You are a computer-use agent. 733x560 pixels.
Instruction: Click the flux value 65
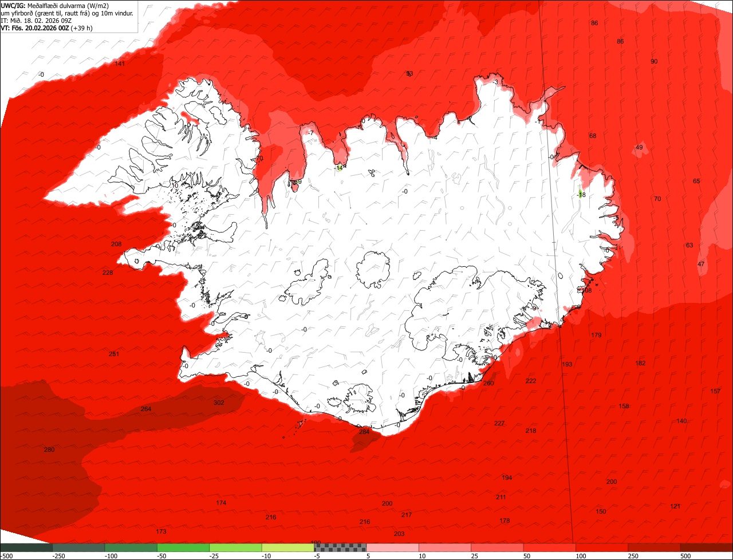696,181
